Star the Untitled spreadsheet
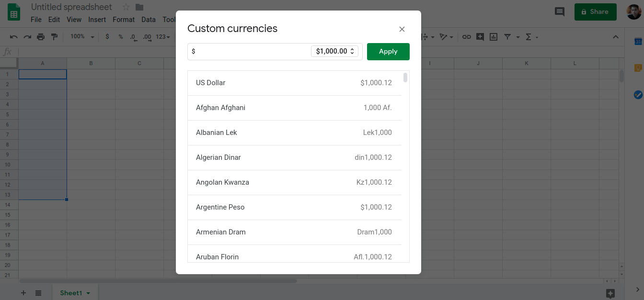The image size is (644, 300). click(x=126, y=7)
